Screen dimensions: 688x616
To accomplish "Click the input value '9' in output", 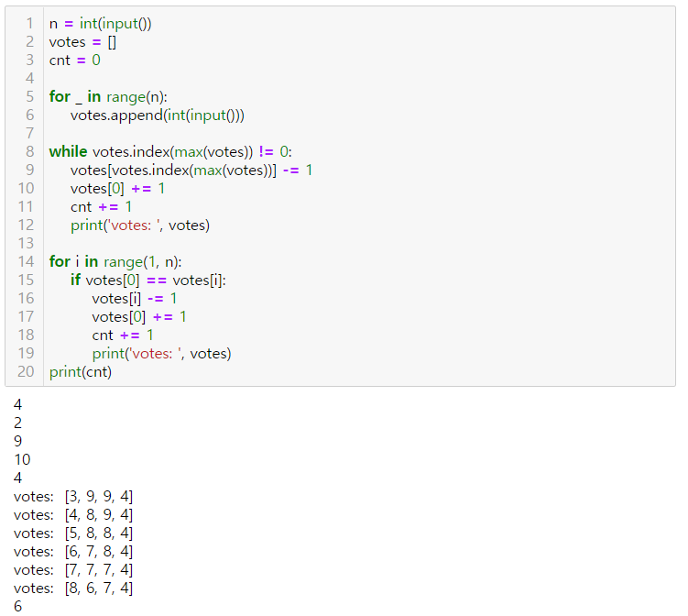I will pyautogui.click(x=17, y=441).
